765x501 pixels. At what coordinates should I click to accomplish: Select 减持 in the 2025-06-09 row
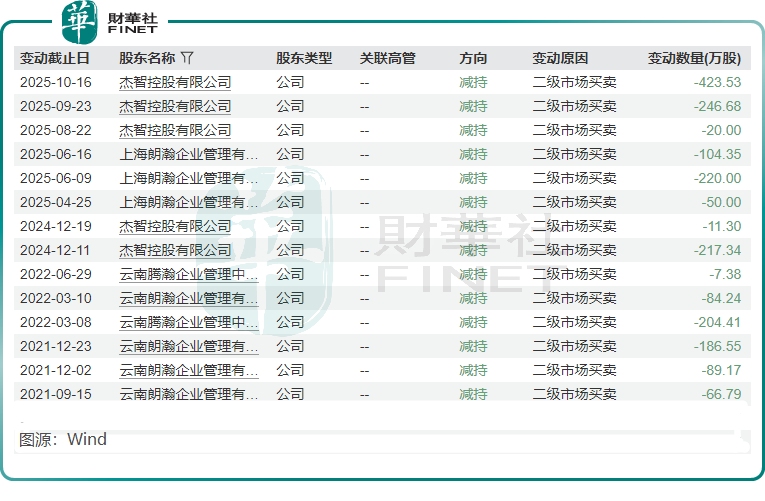click(x=473, y=178)
